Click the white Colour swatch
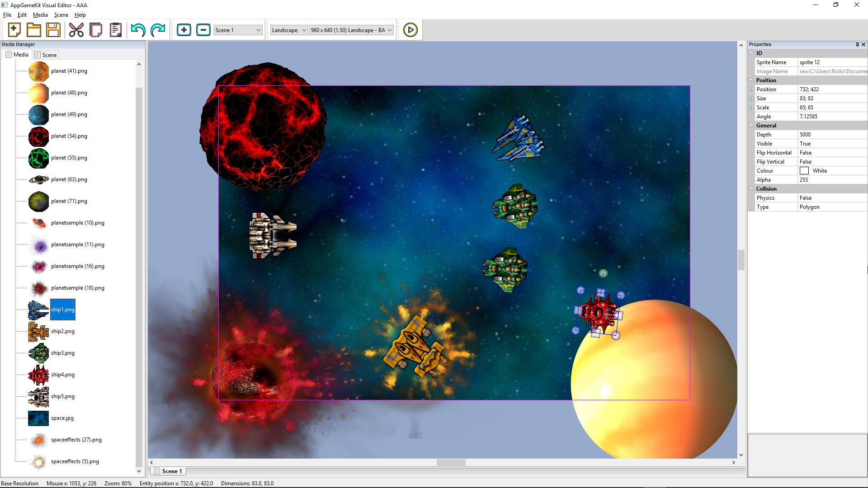Viewport: 868px width, 488px height. tap(804, 171)
